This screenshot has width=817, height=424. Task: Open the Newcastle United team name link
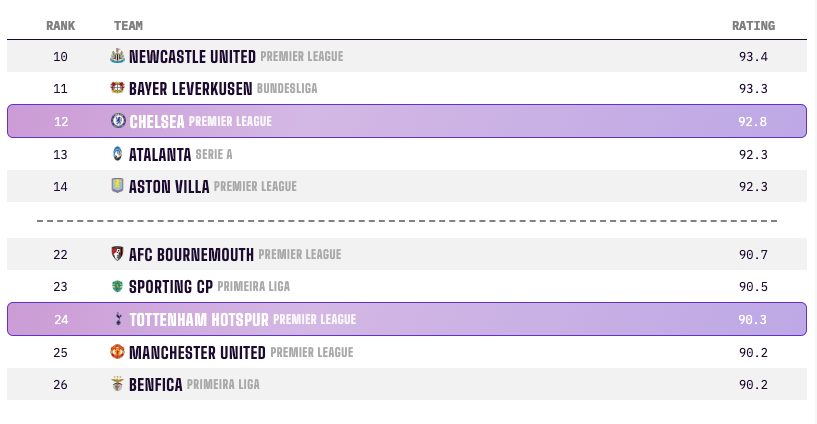pos(192,56)
